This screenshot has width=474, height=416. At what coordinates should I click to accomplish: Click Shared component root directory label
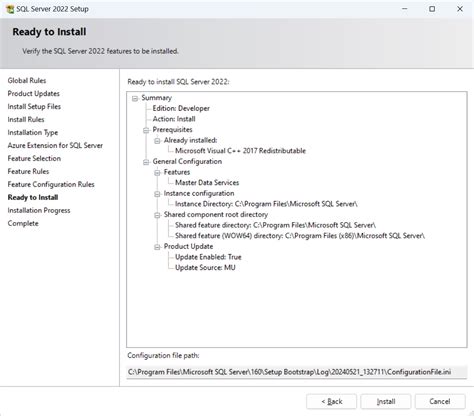click(216, 215)
